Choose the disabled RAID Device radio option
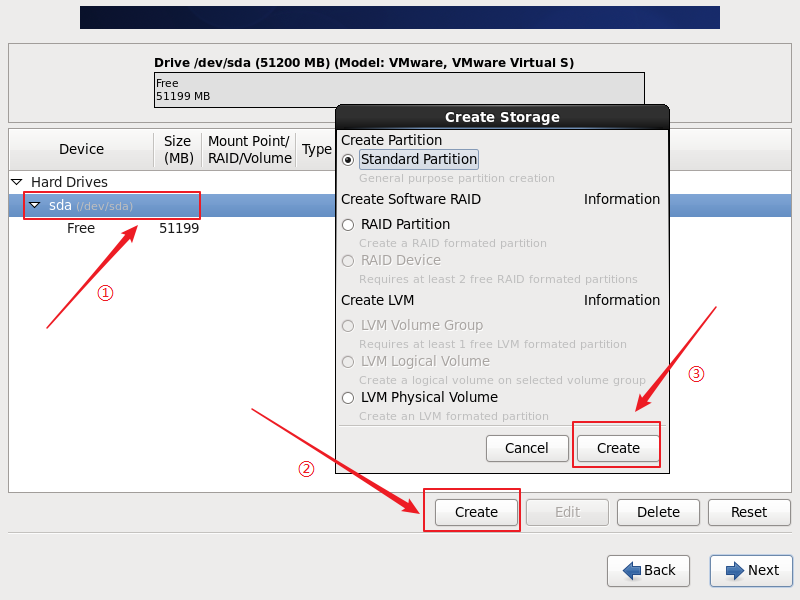Viewport: 800px width, 600px height. [x=348, y=261]
